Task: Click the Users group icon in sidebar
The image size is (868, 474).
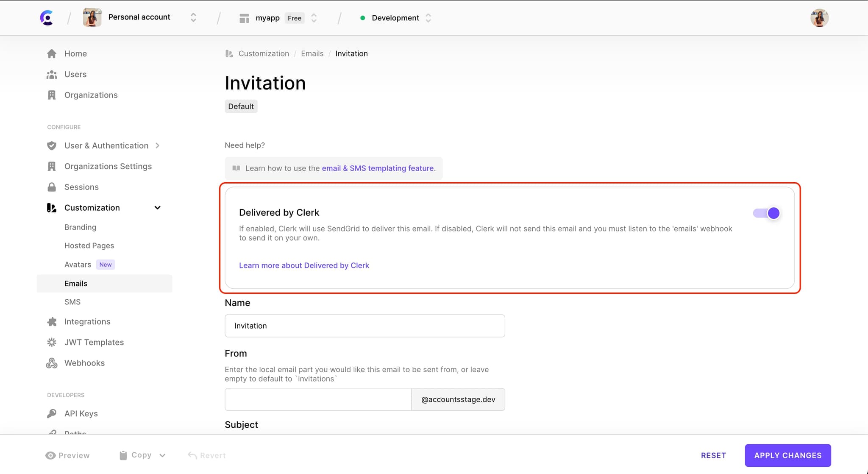Action: [52, 74]
